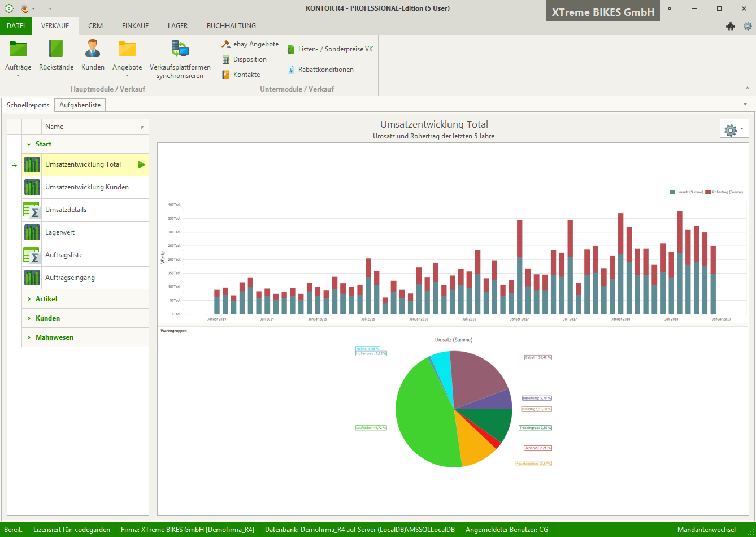
Task: Click the Warengruppen heading
Action: 173,330
